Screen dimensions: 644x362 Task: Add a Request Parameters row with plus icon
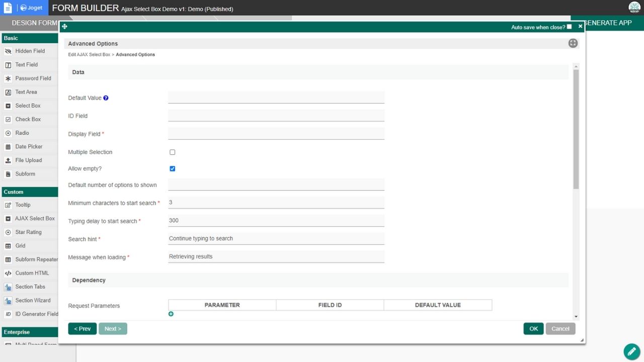pyautogui.click(x=171, y=314)
